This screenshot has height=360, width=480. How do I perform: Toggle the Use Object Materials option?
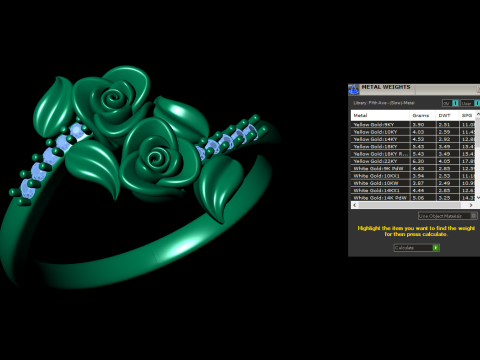448,216
